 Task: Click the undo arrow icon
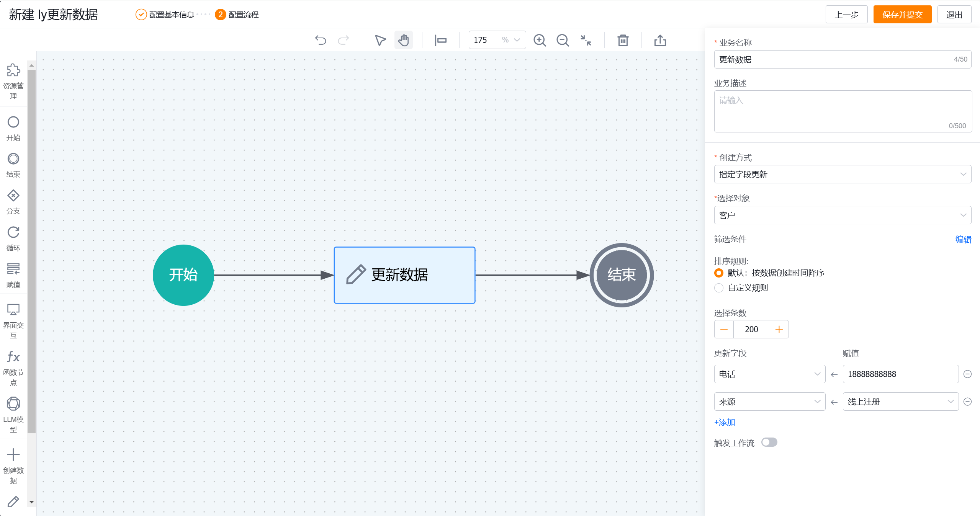pos(321,40)
